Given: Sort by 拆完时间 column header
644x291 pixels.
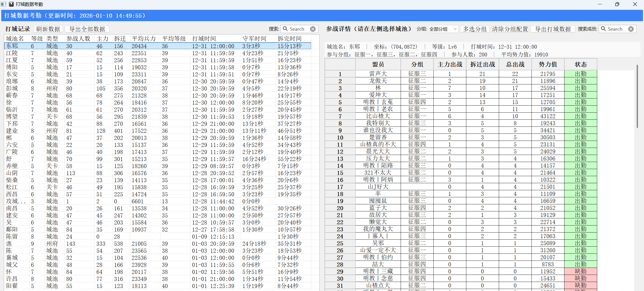Looking at the screenshot, I should tap(293, 39).
